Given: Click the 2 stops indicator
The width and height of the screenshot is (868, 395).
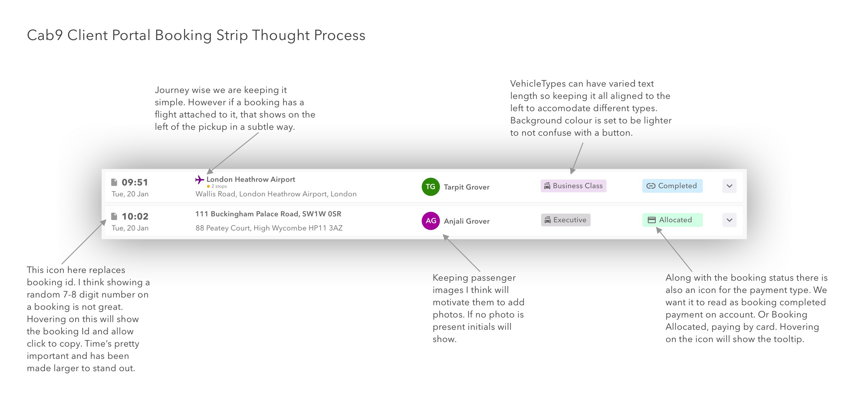Looking at the screenshot, I should point(217,186).
